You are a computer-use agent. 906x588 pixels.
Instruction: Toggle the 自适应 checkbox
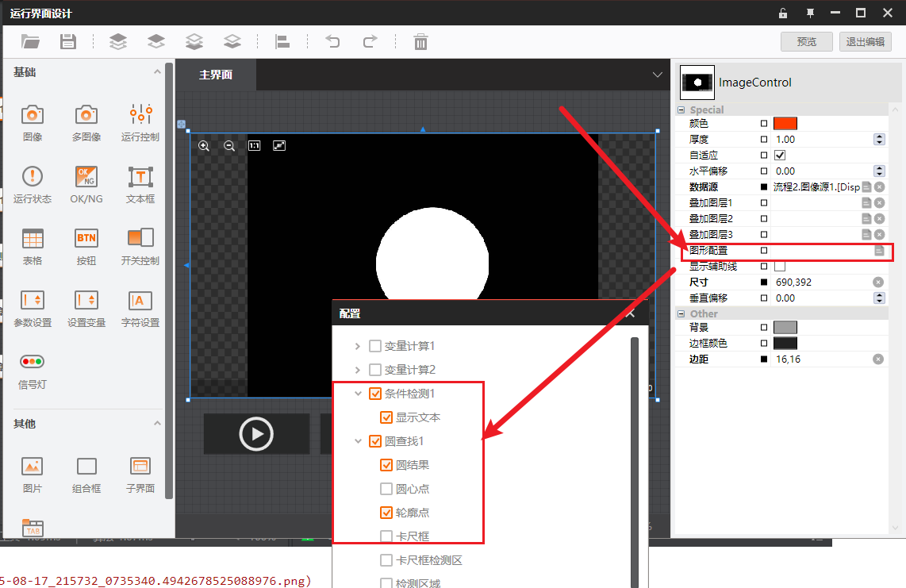[780, 156]
